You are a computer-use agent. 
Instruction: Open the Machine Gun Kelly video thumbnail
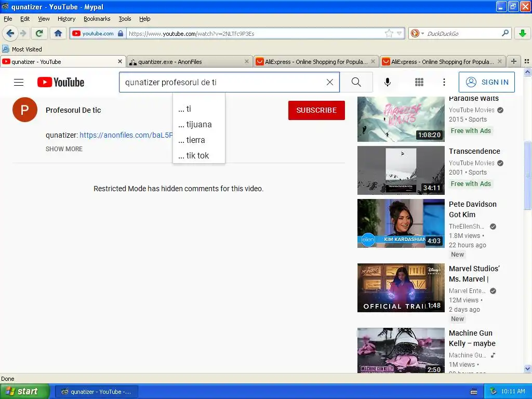click(401, 351)
